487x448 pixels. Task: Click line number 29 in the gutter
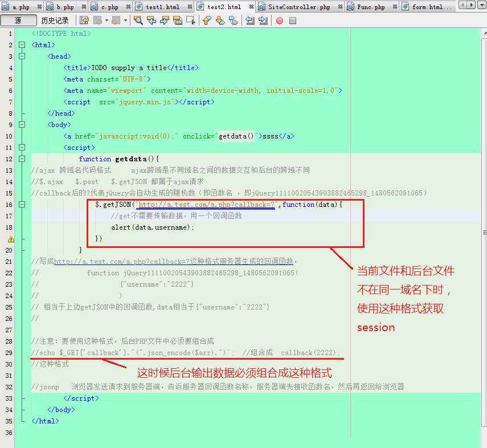click(9, 353)
